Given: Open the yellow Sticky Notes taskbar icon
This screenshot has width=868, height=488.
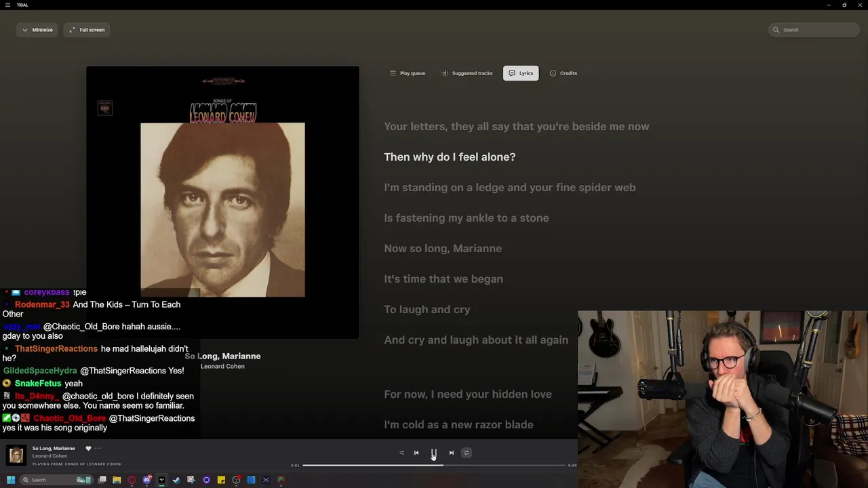Looking at the screenshot, I should (221, 480).
